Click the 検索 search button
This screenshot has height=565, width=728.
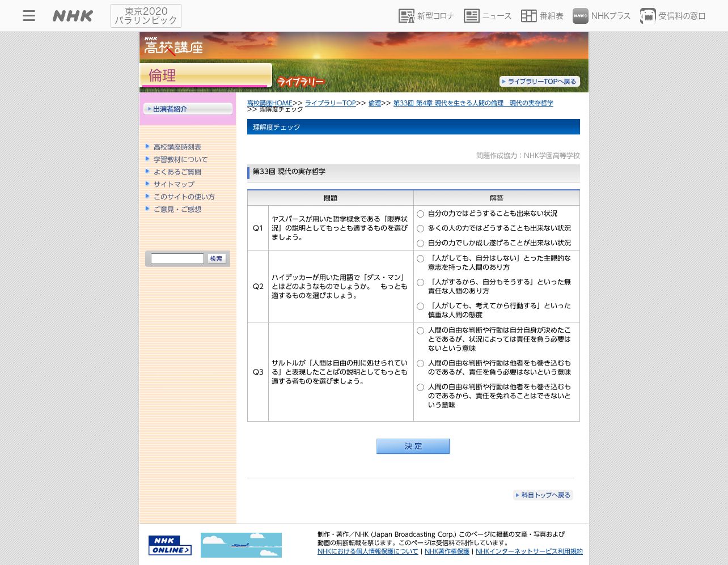(217, 258)
